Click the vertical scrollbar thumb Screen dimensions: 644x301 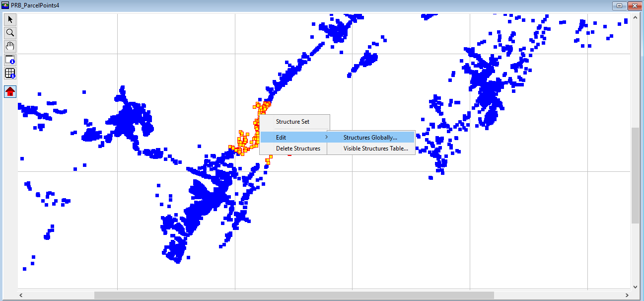pyautogui.click(x=635, y=175)
